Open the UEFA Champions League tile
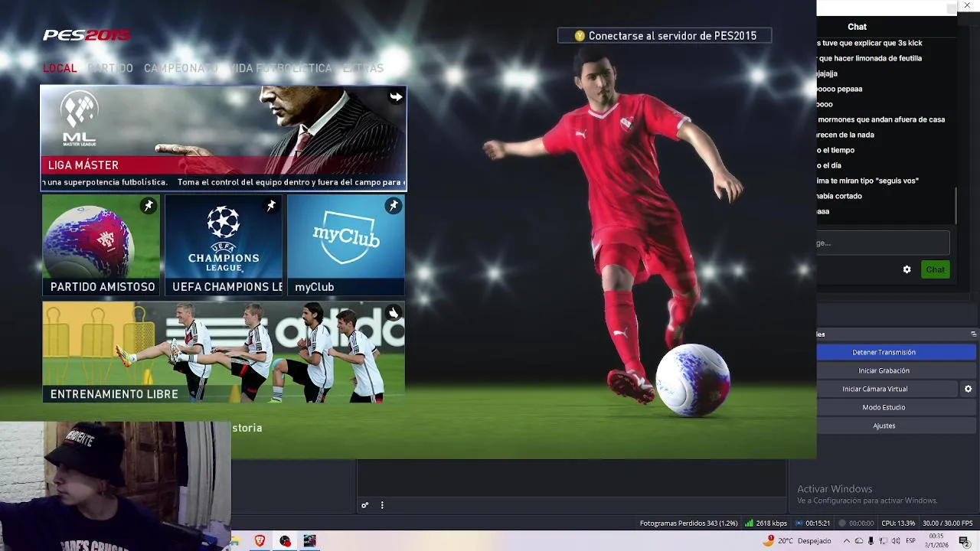Viewport: 980px width, 551px height. tap(224, 245)
